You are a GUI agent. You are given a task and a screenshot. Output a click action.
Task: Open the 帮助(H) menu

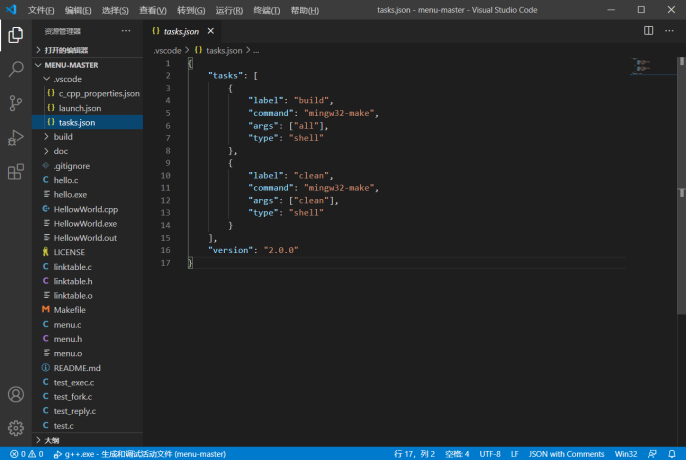(304, 10)
